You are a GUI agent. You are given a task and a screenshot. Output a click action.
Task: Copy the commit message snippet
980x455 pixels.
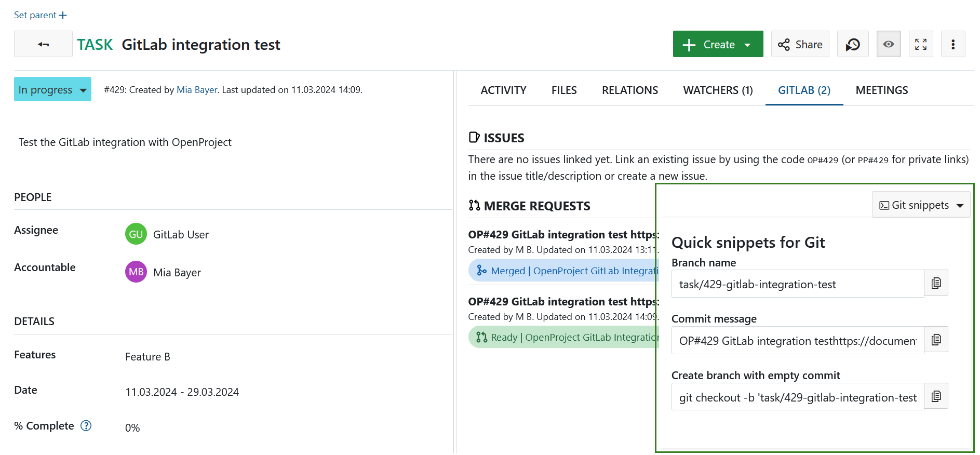click(936, 340)
